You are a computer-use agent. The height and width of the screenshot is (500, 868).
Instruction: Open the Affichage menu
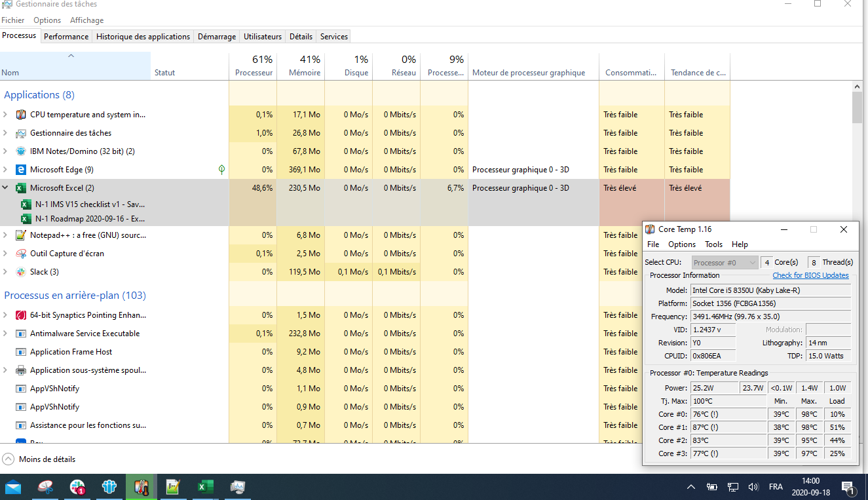[x=87, y=20]
